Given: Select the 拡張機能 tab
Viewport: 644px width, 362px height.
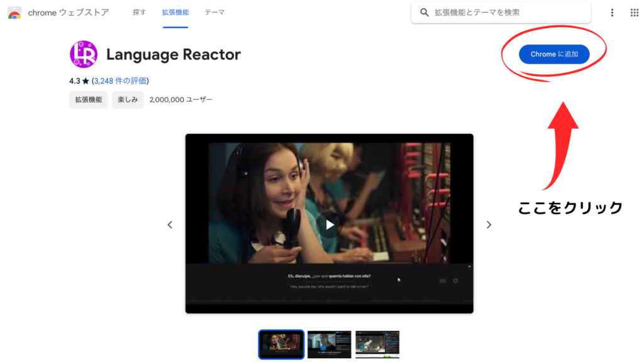Looking at the screenshot, I should [x=175, y=13].
